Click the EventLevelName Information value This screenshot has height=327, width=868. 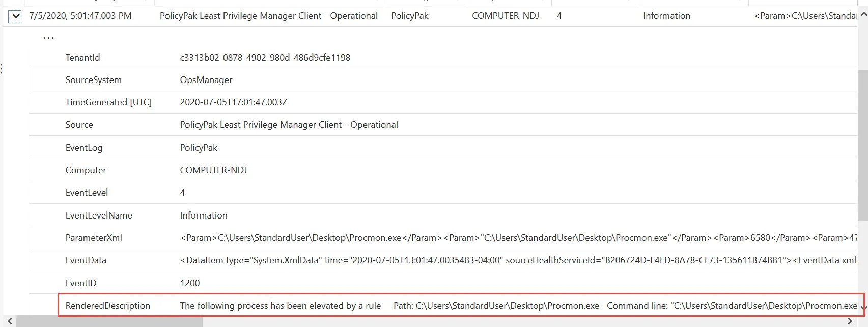(204, 215)
